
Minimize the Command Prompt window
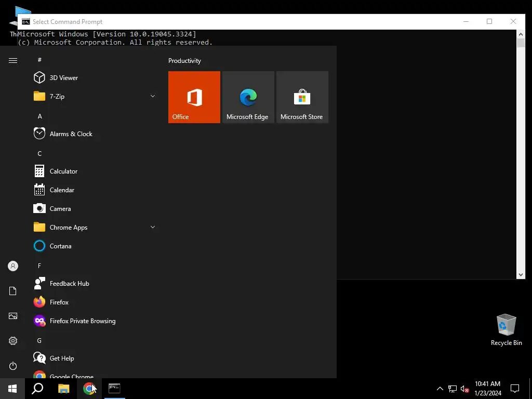click(466, 21)
